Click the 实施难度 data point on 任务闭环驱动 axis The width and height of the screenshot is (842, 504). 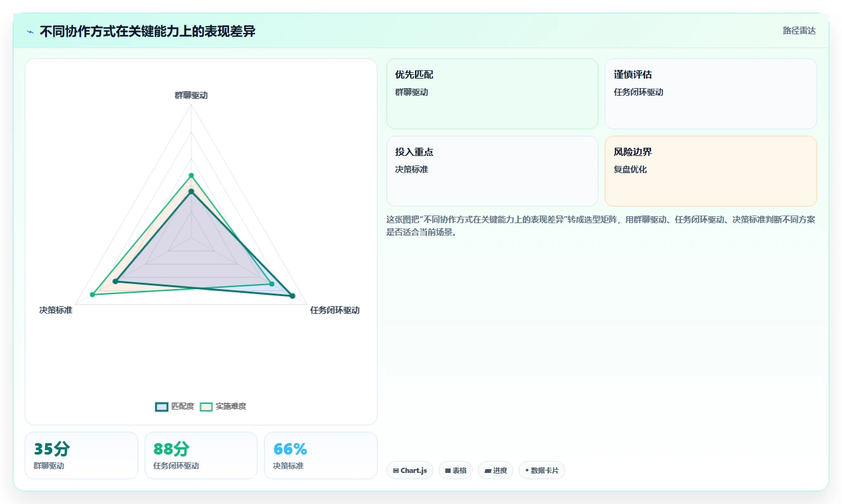click(x=272, y=283)
